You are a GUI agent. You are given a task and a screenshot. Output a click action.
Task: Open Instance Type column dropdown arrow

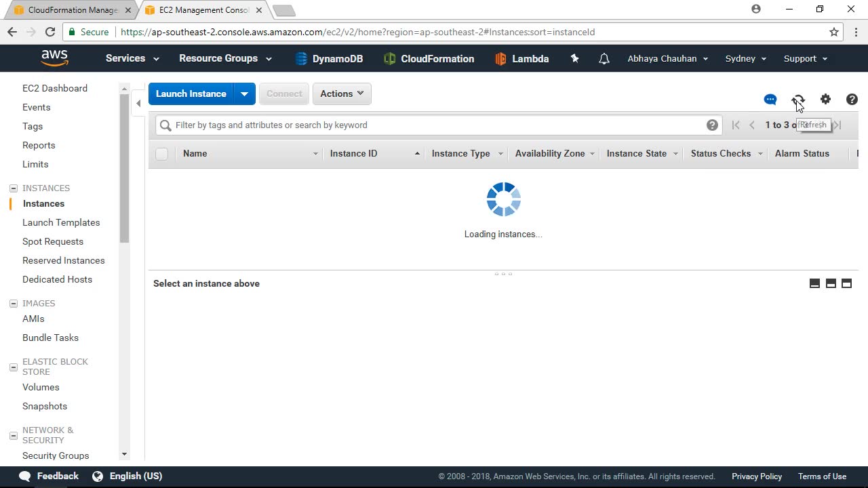click(500, 154)
